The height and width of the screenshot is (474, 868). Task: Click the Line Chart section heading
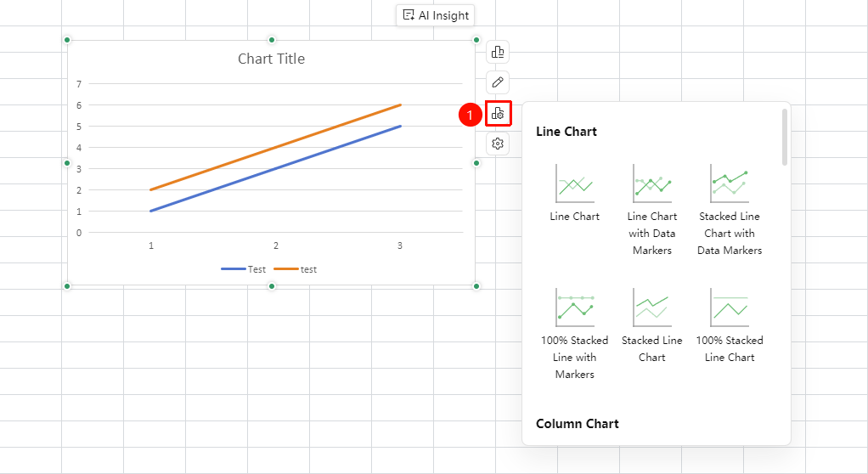click(566, 132)
